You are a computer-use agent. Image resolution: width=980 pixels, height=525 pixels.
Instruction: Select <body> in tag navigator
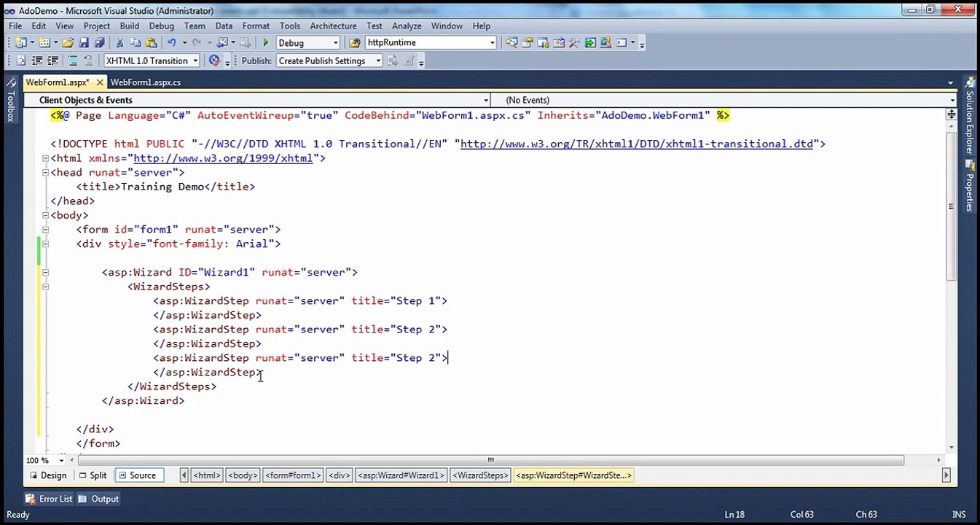[243, 475]
